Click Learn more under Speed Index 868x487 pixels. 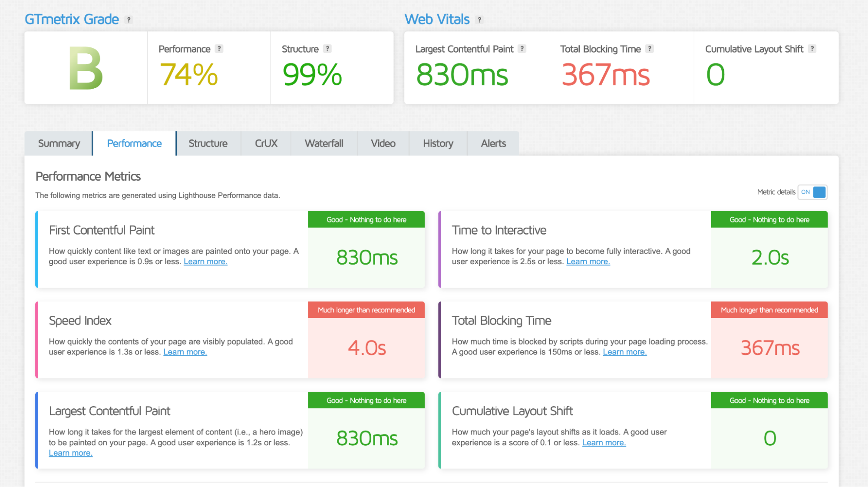pos(185,352)
